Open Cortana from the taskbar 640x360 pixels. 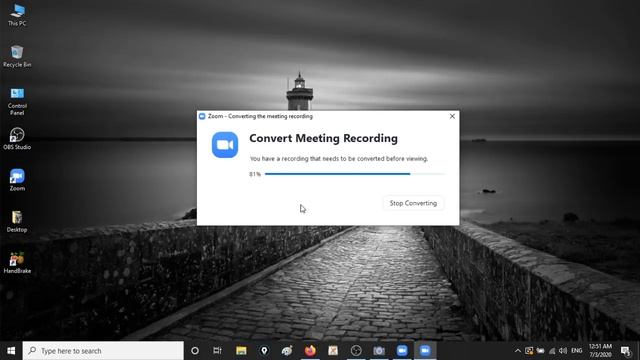coord(195,351)
